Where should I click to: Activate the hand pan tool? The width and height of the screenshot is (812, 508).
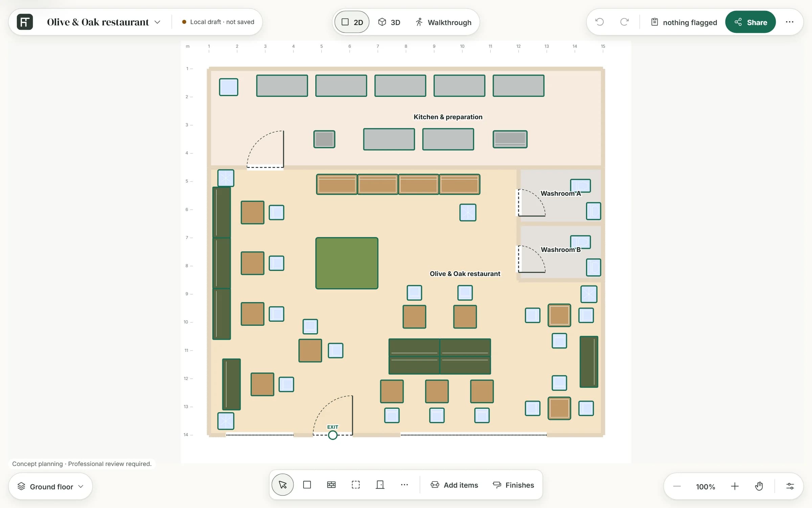coord(759,486)
